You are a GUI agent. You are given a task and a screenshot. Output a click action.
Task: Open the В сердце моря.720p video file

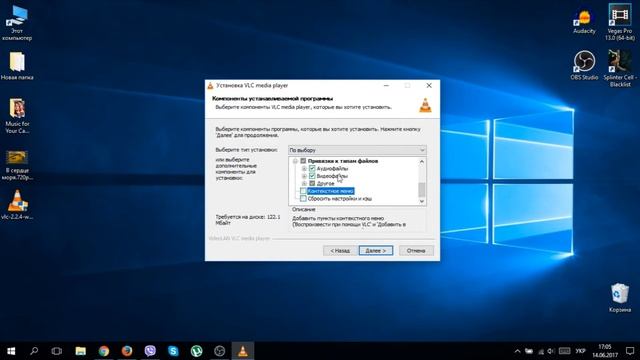[x=17, y=165]
